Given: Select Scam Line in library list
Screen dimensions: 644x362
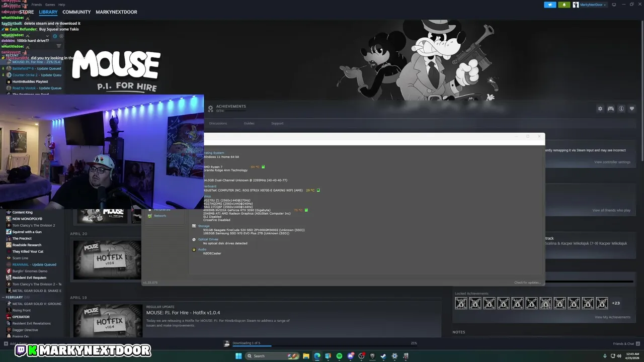Looking at the screenshot, I should pyautogui.click(x=20, y=258).
